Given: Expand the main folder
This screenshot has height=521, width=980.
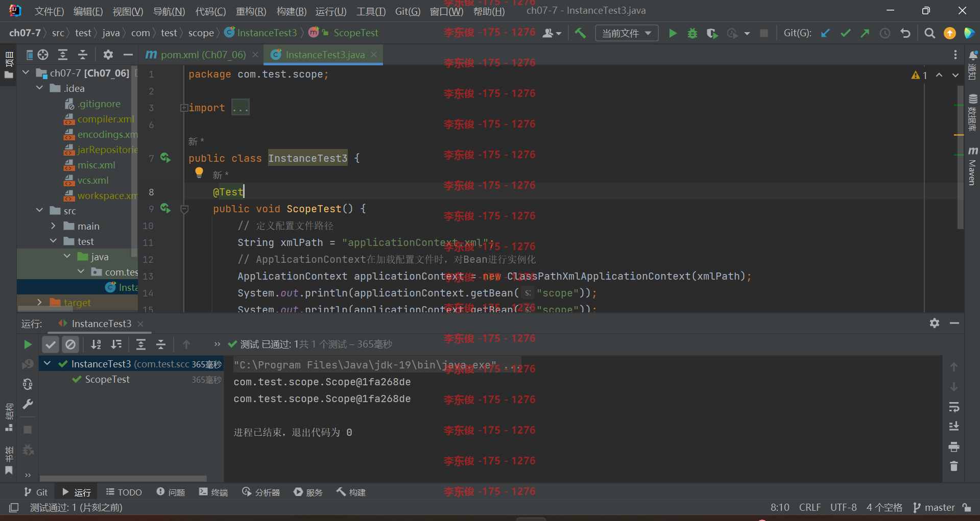Looking at the screenshot, I should click(x=54, y=226).
